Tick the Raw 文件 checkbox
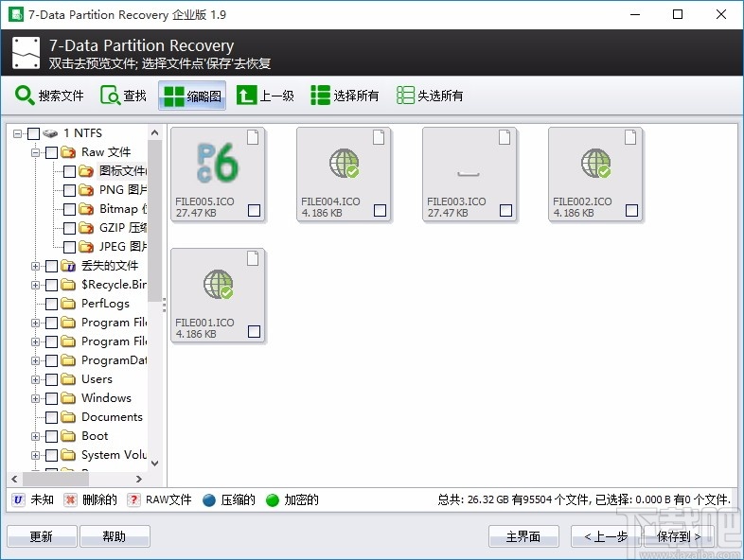Image resolution: width=744 pixels, height=560 pixels. point(52,152)
